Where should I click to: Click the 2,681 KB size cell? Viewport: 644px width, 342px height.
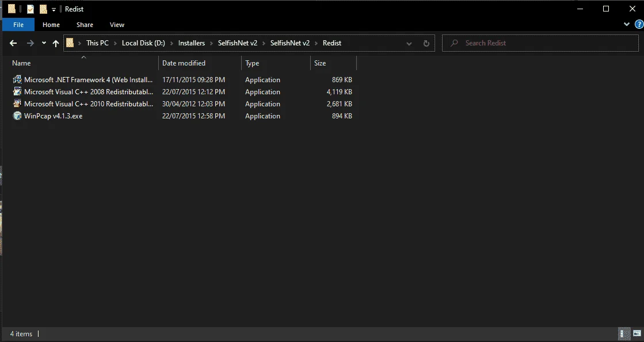(339, 104)
